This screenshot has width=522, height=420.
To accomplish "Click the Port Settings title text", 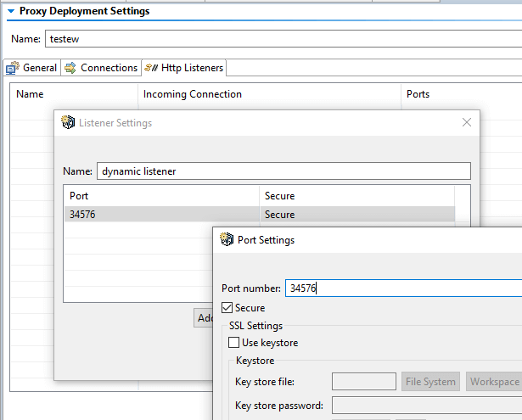I will tap(266, 240).
